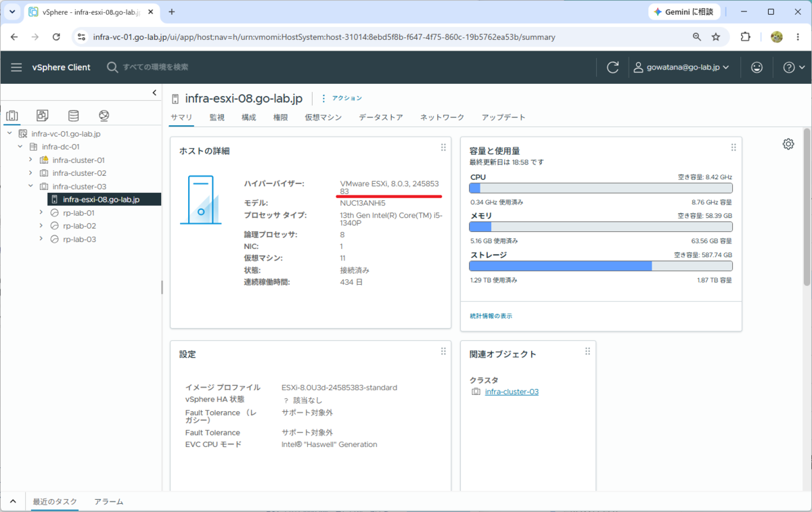Click the CPU usage bar
The width and height of the screenshot is (812, 512).
[x=601, y=188]
